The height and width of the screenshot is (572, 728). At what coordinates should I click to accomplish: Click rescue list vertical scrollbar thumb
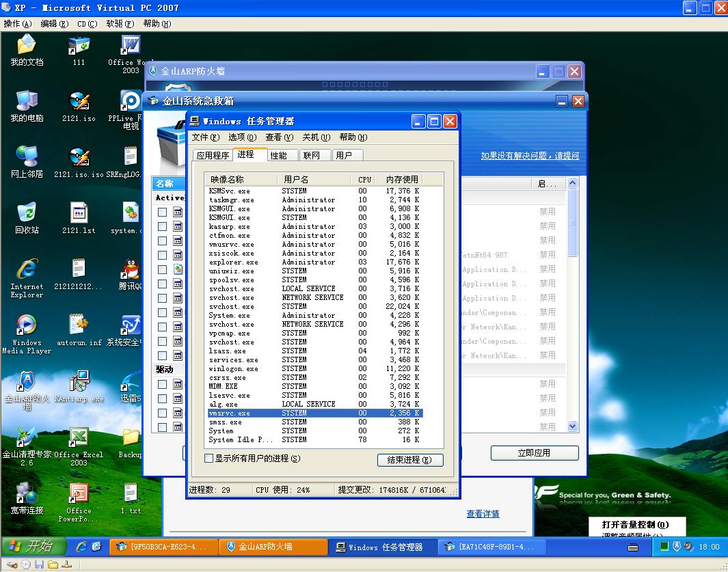pos(572,222)
